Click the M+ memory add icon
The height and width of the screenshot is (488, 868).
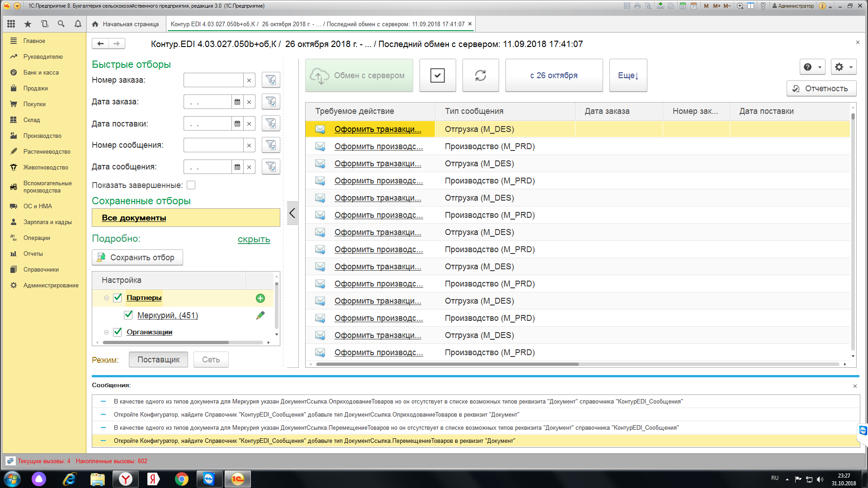(717, 6)
